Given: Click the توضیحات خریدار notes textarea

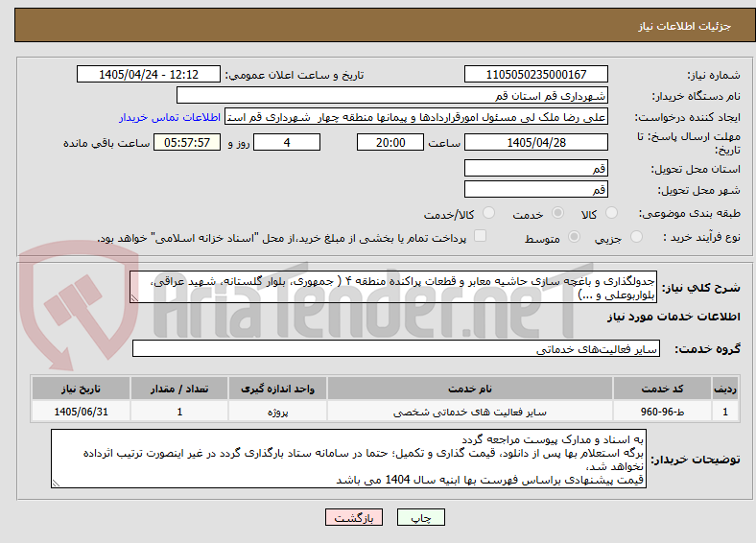Looking at the screenshot, I should click(x=348, y=459).
